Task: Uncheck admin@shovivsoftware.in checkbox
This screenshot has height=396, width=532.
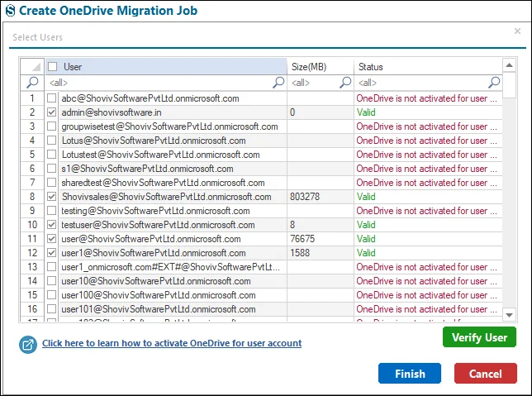Action: [x=51, y=112]
